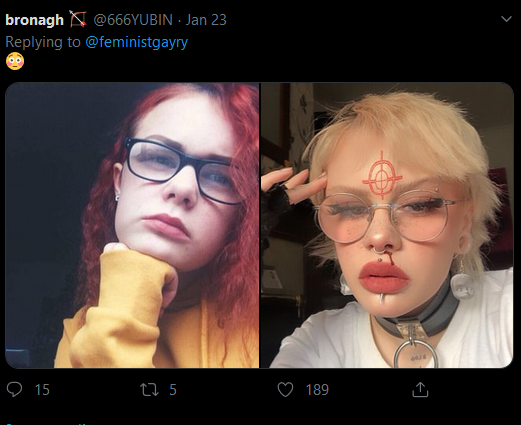Open the share upload icon
Image resolution: width=521 pixels, height=425 pixels.
pos(420,389)
